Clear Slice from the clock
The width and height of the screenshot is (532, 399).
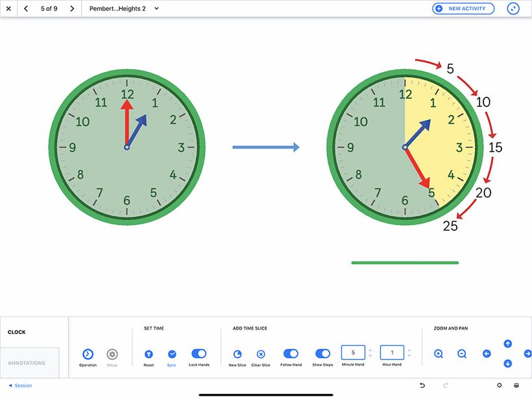261,356
